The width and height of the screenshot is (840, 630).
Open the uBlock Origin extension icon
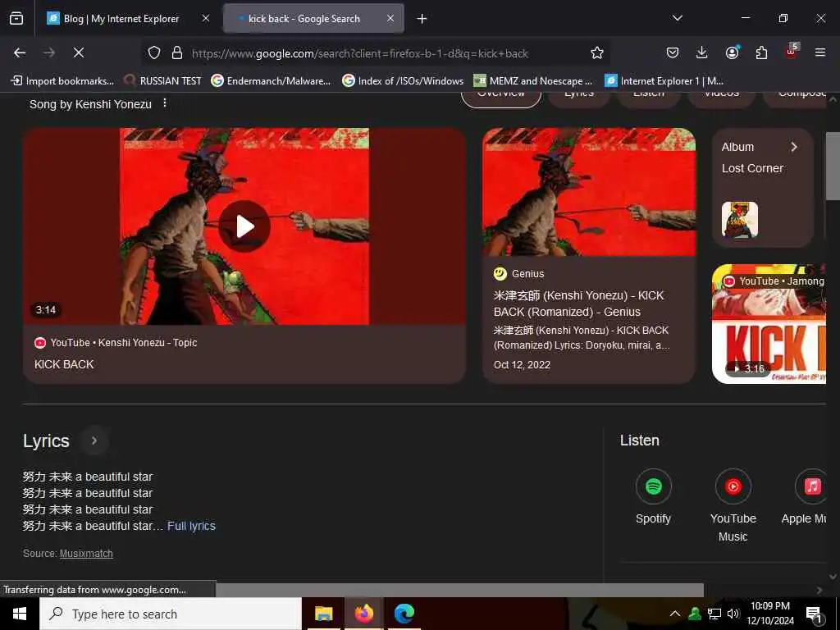792,52
